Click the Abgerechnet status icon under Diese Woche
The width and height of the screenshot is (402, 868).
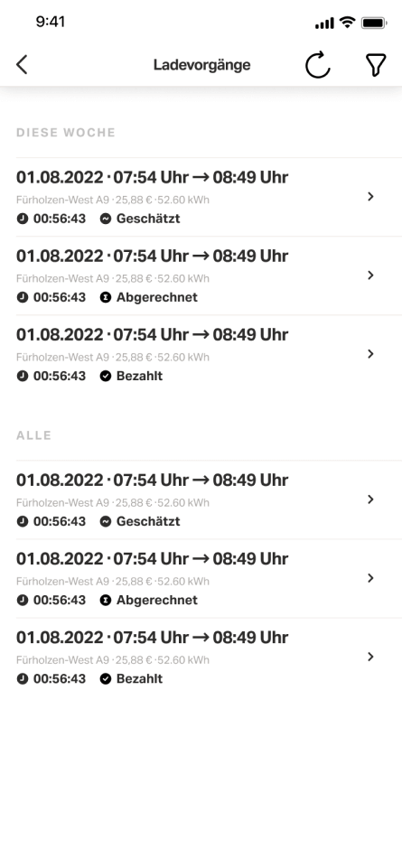(x=105, y=297)
